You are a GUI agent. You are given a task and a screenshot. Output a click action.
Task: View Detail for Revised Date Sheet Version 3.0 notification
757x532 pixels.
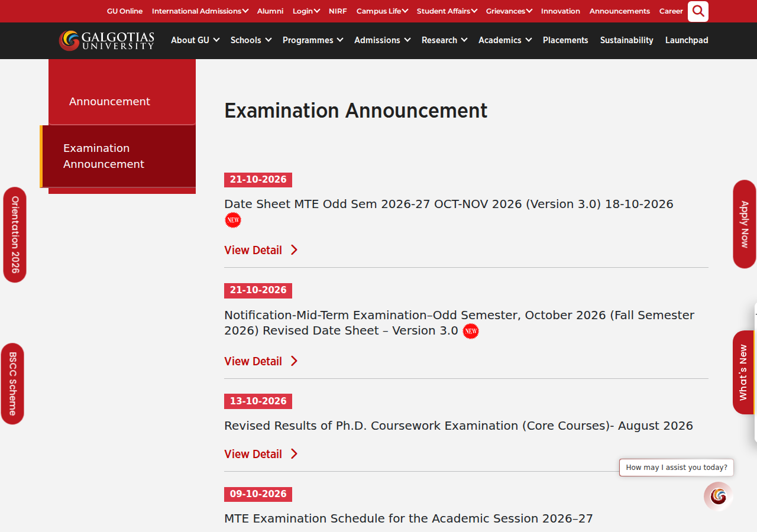[261, 361]
